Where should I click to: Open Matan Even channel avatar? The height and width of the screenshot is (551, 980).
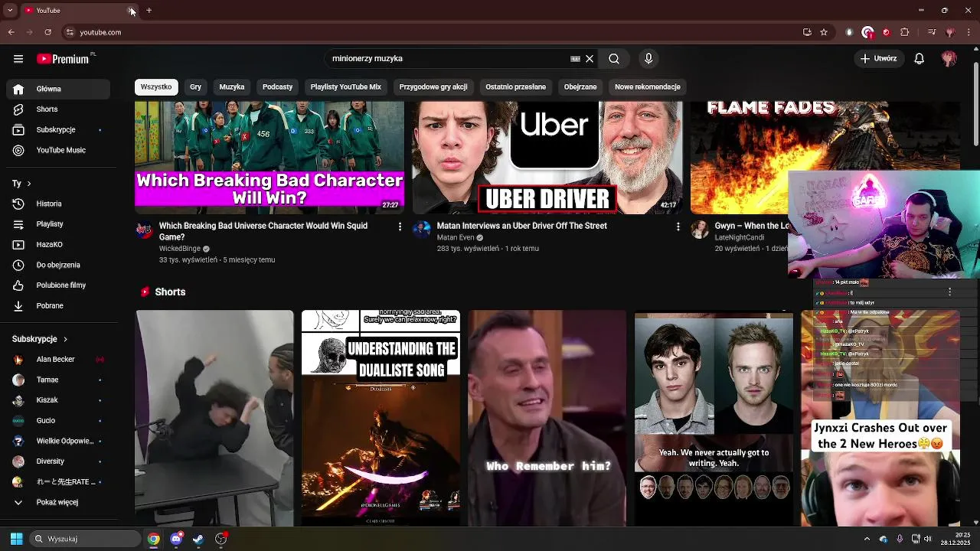422,230
